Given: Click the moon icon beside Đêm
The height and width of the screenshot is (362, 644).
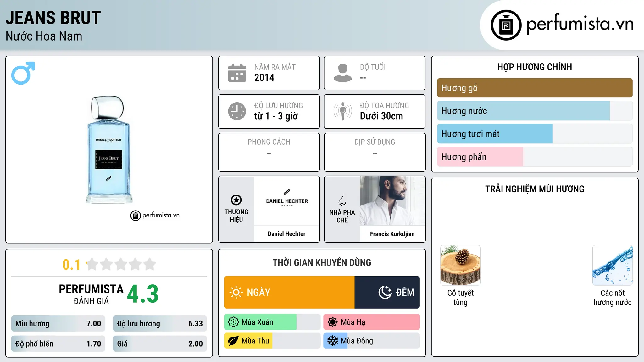Looking at the screenshot, I should 385,292.
